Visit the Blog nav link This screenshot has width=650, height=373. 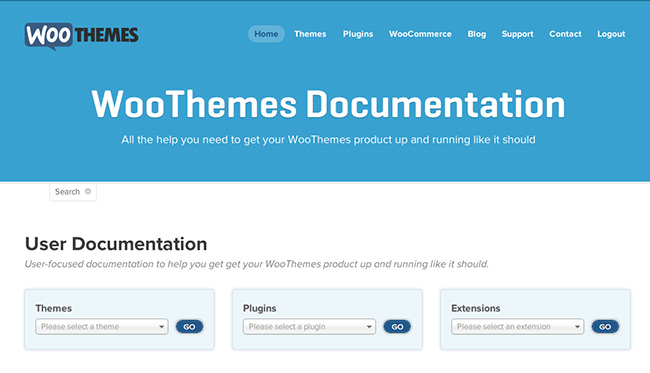(x=477, y=34)
